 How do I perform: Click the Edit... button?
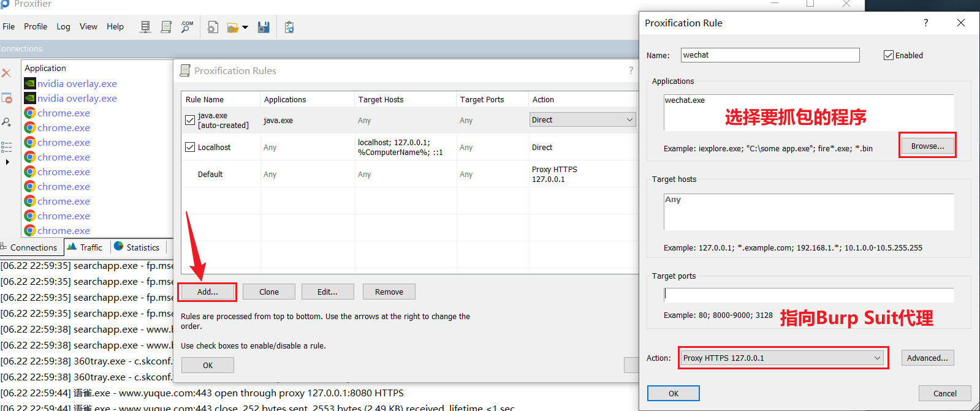pyautogui.click(x=327, y=292)
